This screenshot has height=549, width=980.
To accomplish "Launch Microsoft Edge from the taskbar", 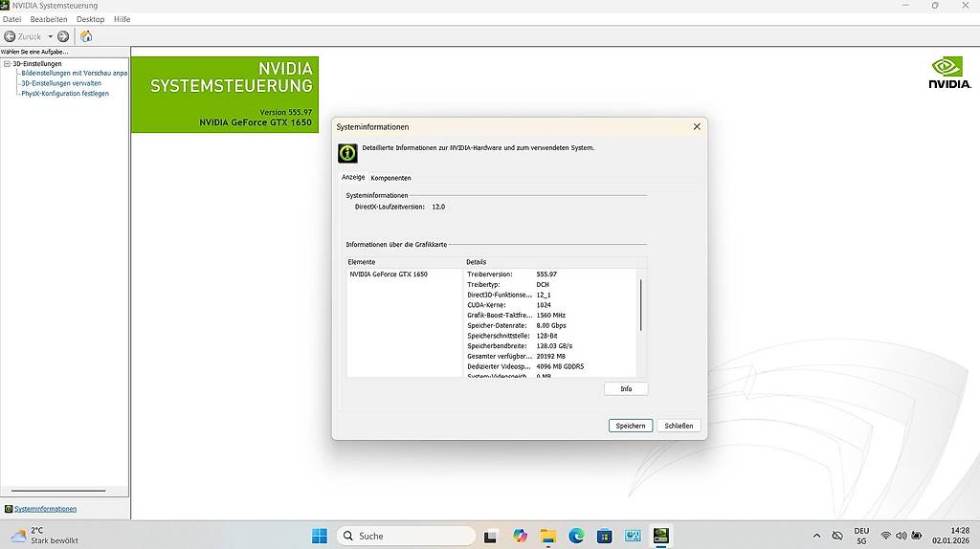I will (x=576, y=536).
